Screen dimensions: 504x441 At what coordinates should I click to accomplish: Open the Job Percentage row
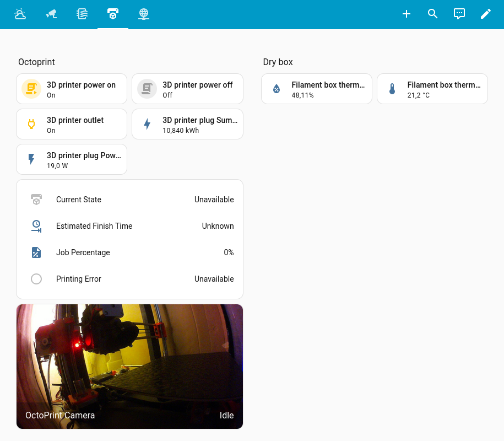pyautogui.click(x=129, y=252)
